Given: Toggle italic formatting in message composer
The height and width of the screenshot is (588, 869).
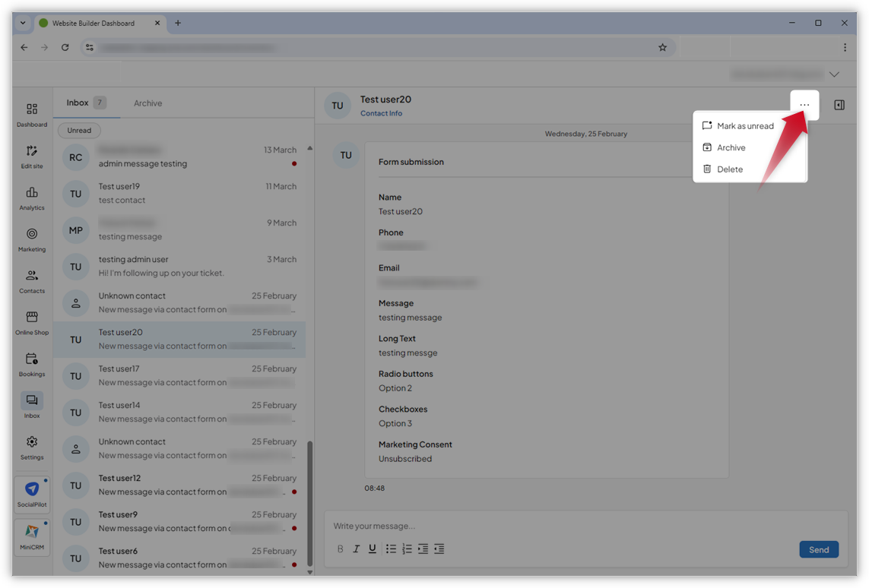Looking at the screenshot, I should (356, 548).
